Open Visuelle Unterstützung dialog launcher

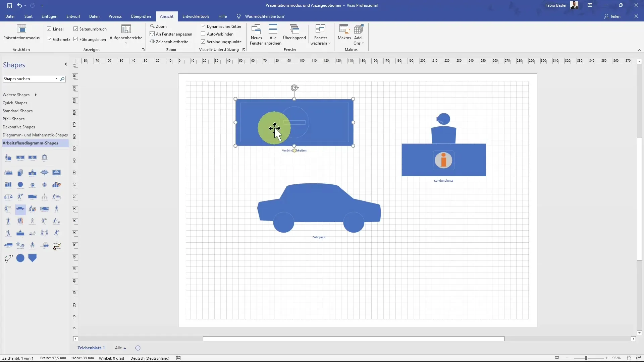tap(244, 50)
